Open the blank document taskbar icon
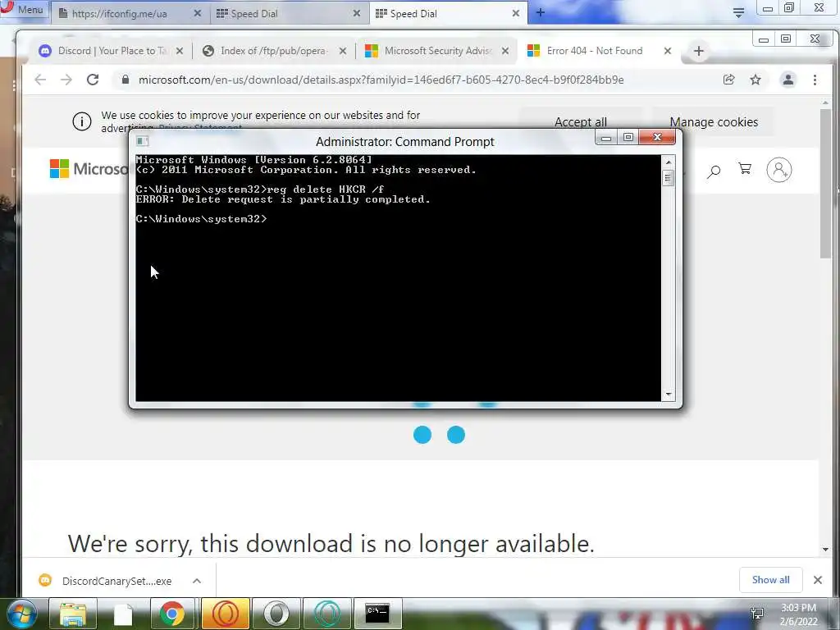Viewport: 840px width, 630px height. (123, 614)
